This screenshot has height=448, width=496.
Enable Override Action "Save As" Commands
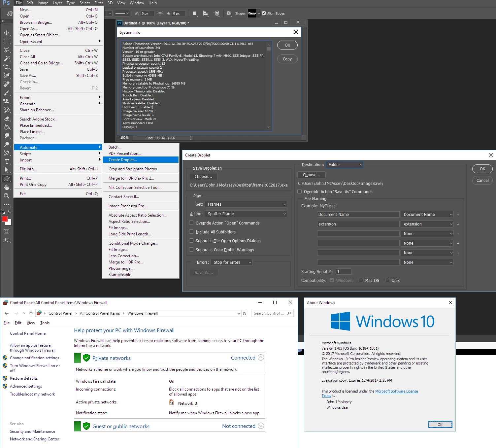[x=299, y=191]
